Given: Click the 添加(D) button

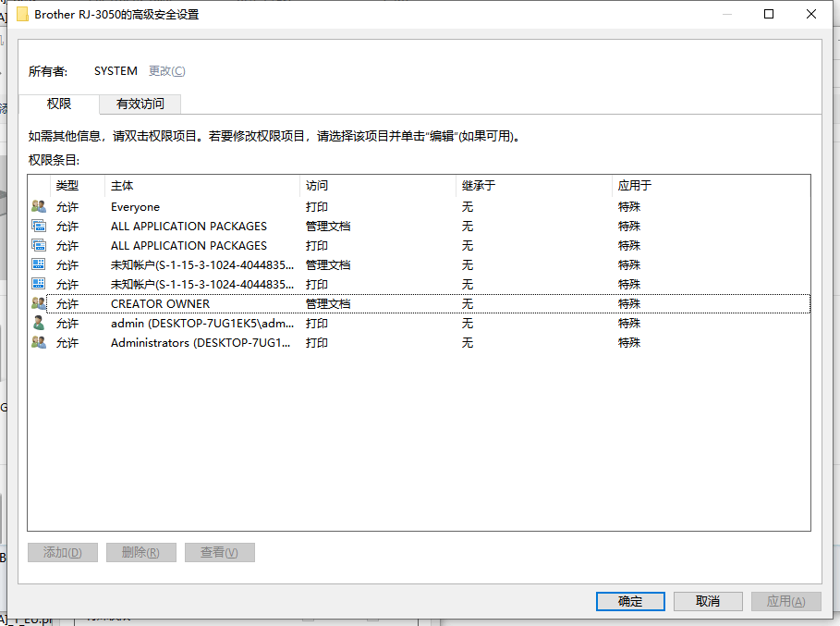Looking at the screenshot, I should tap(63, 552).
